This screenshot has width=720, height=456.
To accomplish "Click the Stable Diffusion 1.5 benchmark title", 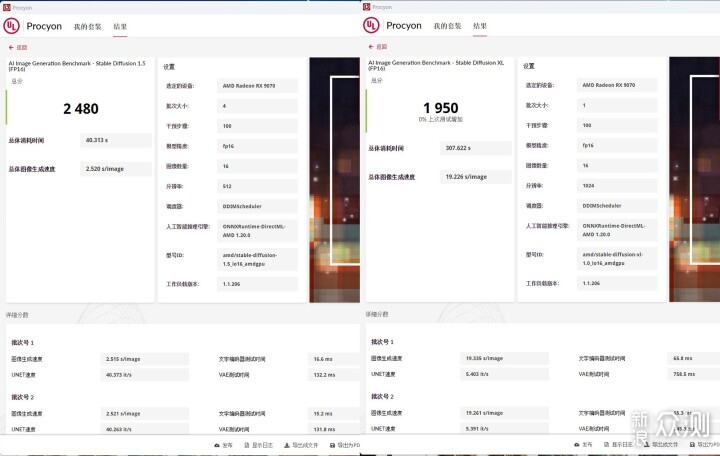I will 77,66.
